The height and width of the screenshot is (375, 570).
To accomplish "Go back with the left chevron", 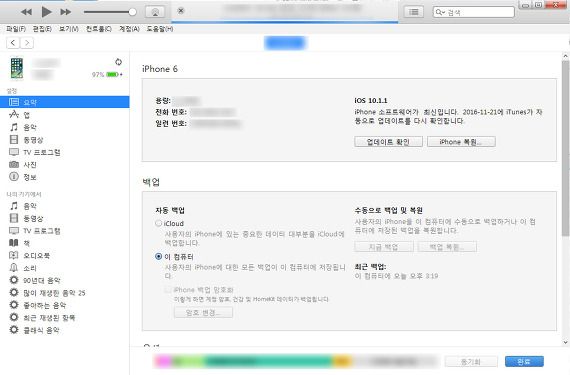I will [13, 43].
